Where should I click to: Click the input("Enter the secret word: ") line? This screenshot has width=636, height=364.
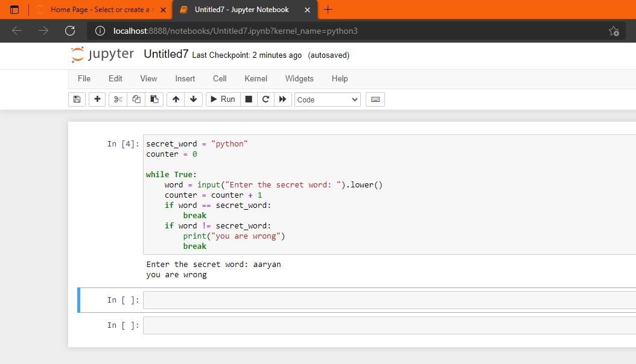273,184
